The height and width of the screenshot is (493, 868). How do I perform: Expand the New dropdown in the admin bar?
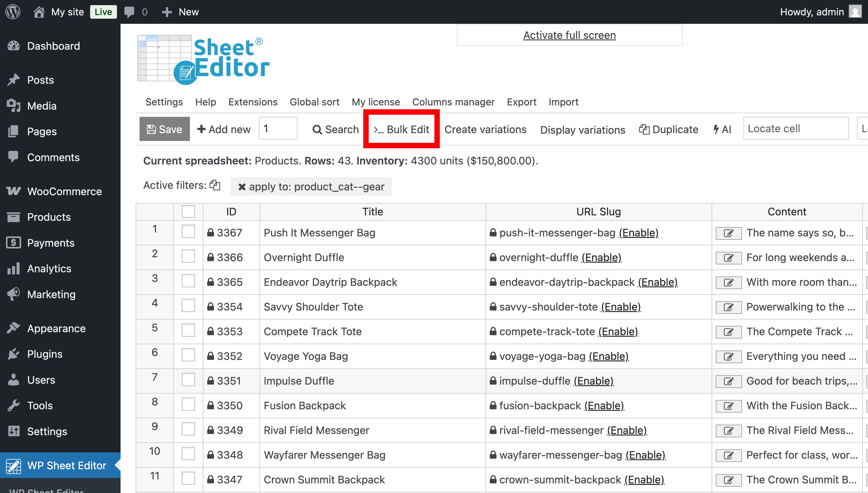(x=181, y=12)
